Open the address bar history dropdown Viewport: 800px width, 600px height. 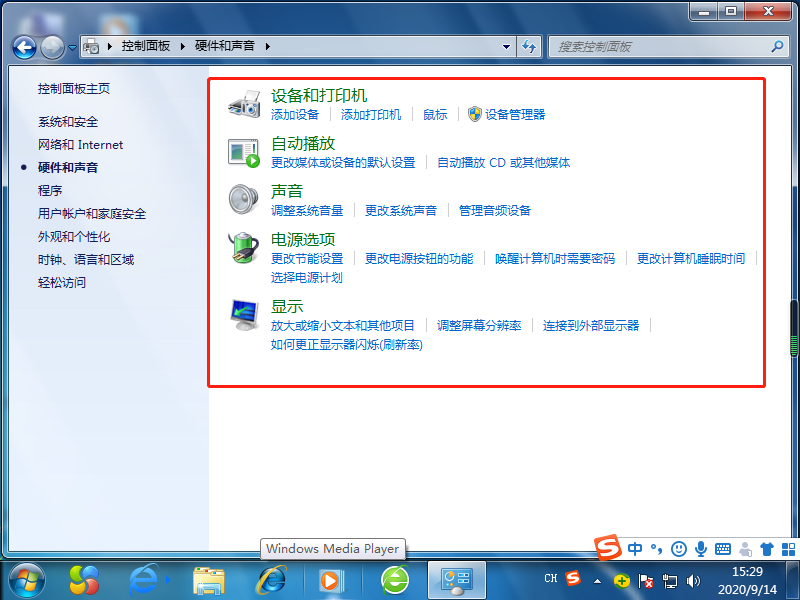pyautogui.click(x=507, y=47)
